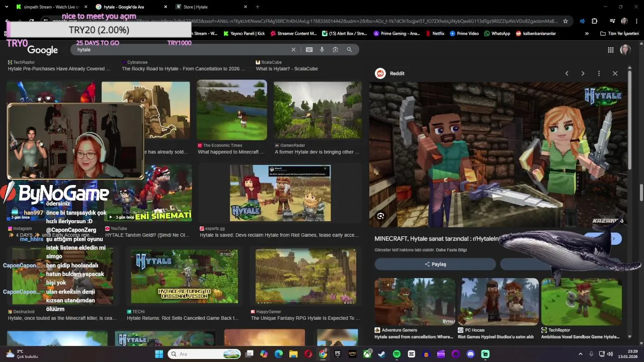This screenshot has height=362, width=644.
Task: Open Spotify from the taskbar
Action: 396,354
